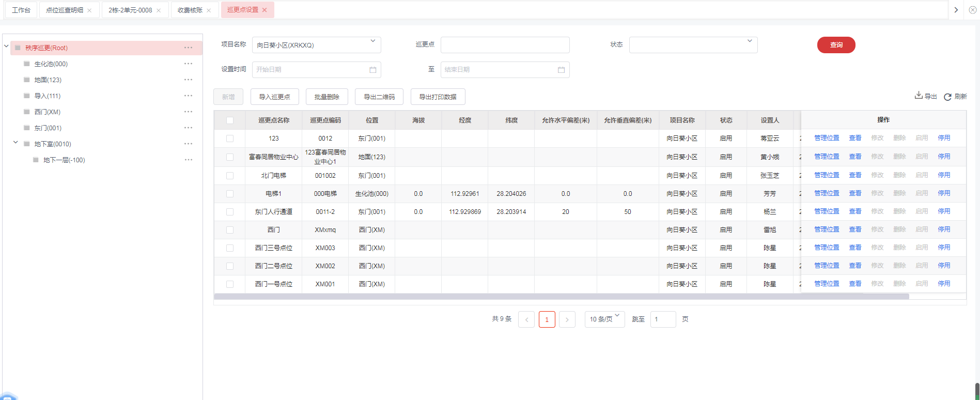Click the export download icon

click(x=919, y=96)
